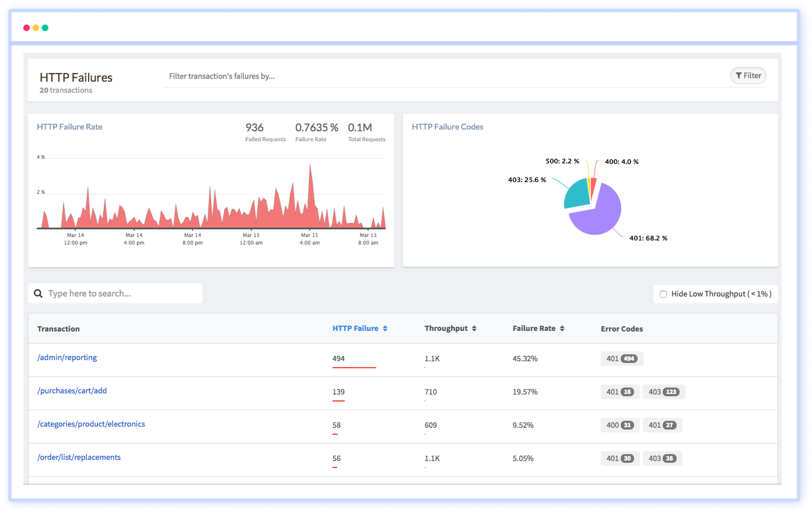Viewport: 812px width, 513px height.
Task: Sort table using the HTTP Failure sort arrows
Action: [384, 328]
